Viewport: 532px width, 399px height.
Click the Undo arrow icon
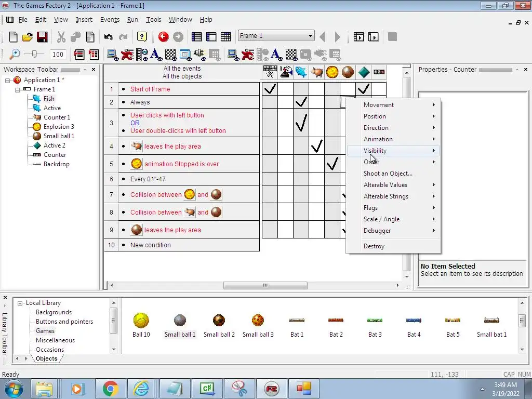(x=108, y=37)
